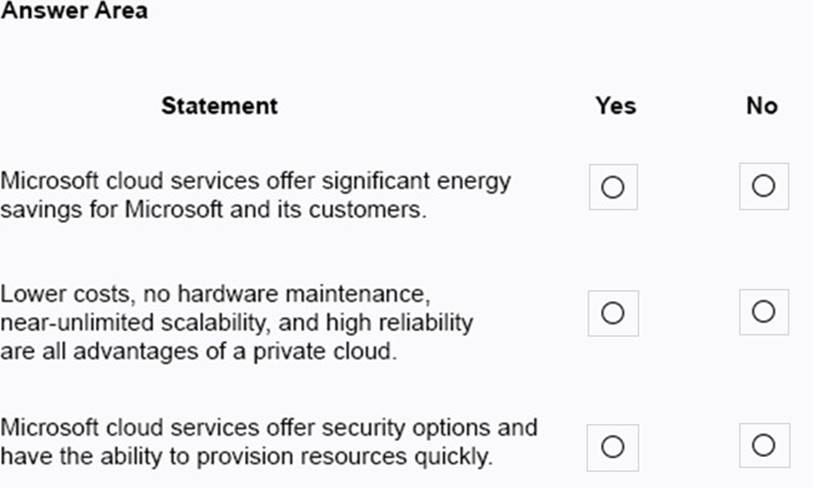Select No for the energy savings statement
The image size is (813, 488).
point(763,186)
